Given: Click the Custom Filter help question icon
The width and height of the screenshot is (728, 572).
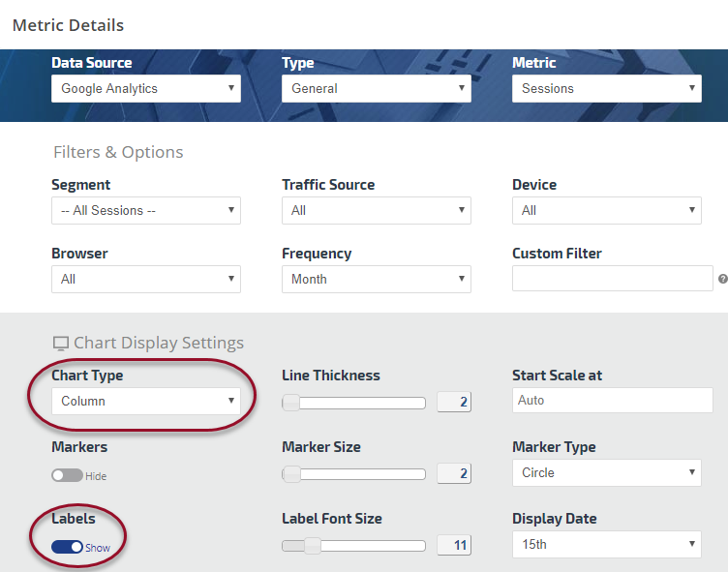Looking at the screenshot, I should pyautogui.click(x=722, y=280).
